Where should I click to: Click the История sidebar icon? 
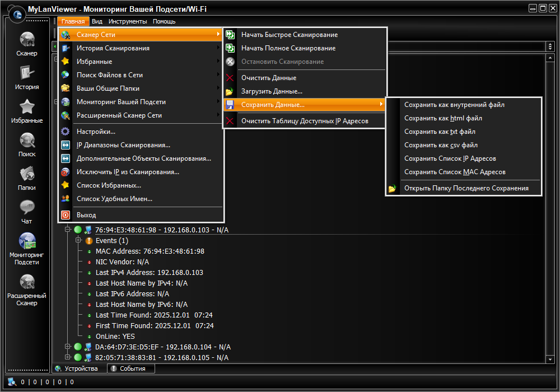tap(27, 73)
